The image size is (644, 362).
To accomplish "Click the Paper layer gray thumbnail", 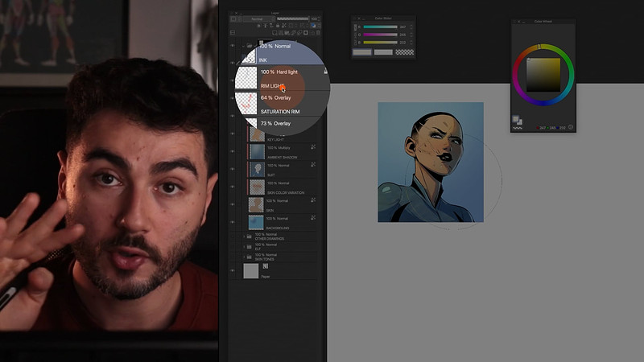I will click(250, 271).
